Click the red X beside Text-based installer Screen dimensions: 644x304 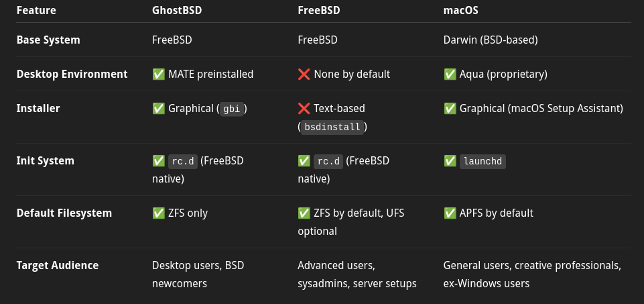[x=304, y=109]
